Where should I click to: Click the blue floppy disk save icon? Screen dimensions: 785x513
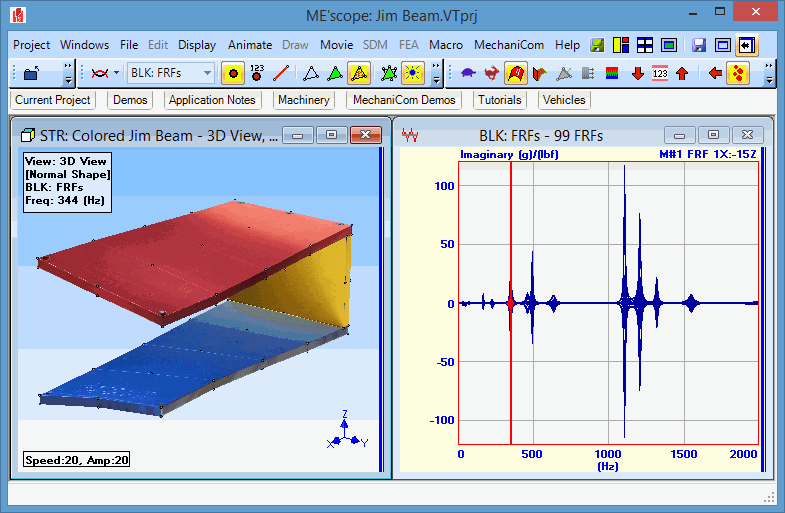tap(699, 45)
